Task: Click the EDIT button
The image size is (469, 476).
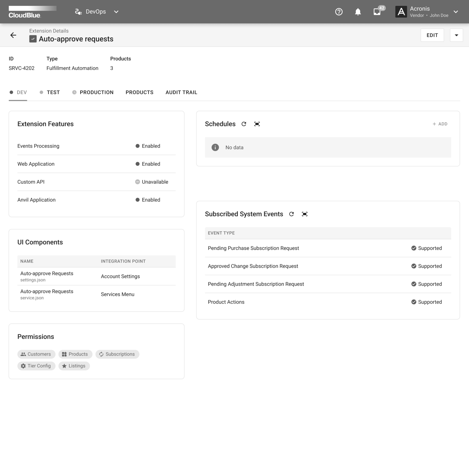Action: pos(432,35)
